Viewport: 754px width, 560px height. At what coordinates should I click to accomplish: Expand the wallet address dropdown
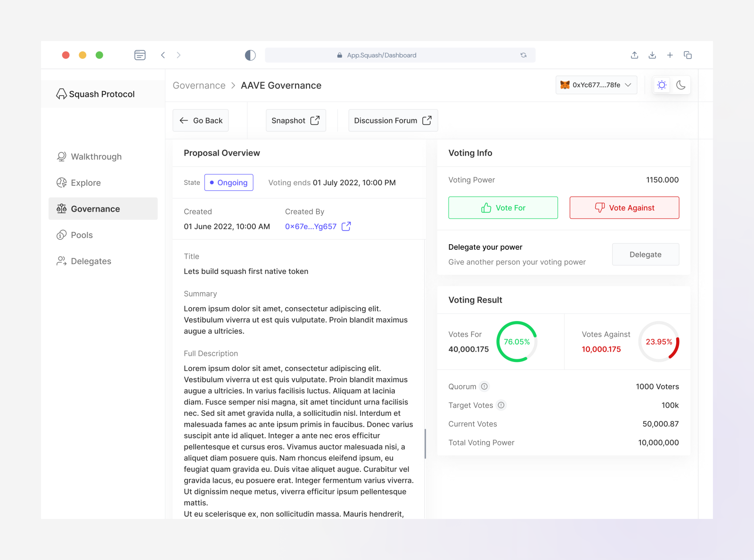pos(627,85)
